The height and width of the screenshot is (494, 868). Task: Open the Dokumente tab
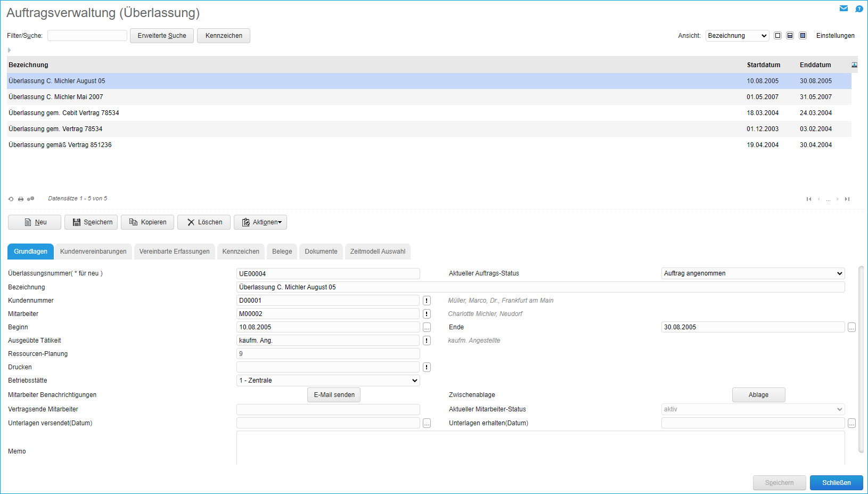coord(321,252)
